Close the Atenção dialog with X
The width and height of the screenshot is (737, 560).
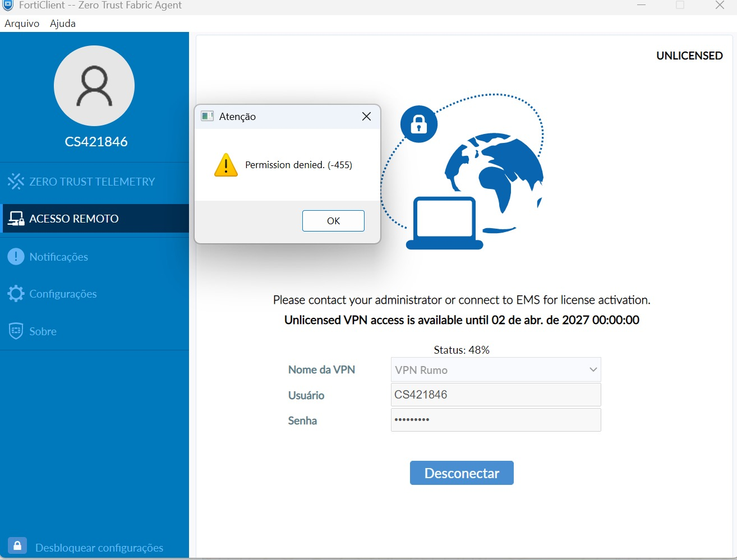click(366, 116)
